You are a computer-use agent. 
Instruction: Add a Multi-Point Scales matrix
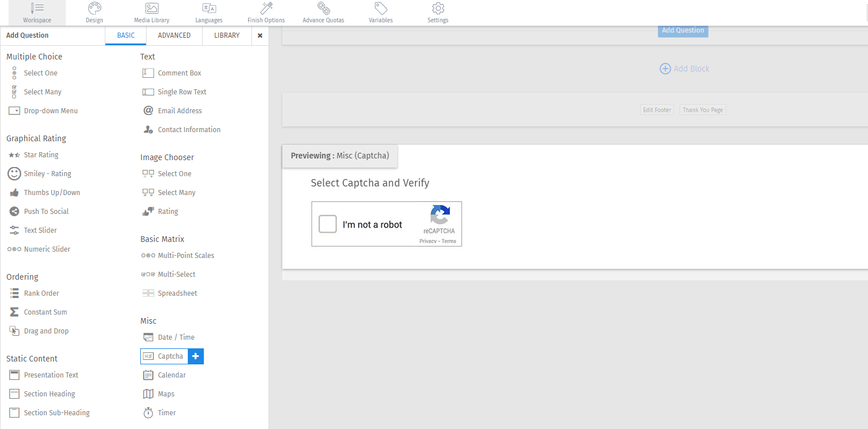(x=177, y=256)
